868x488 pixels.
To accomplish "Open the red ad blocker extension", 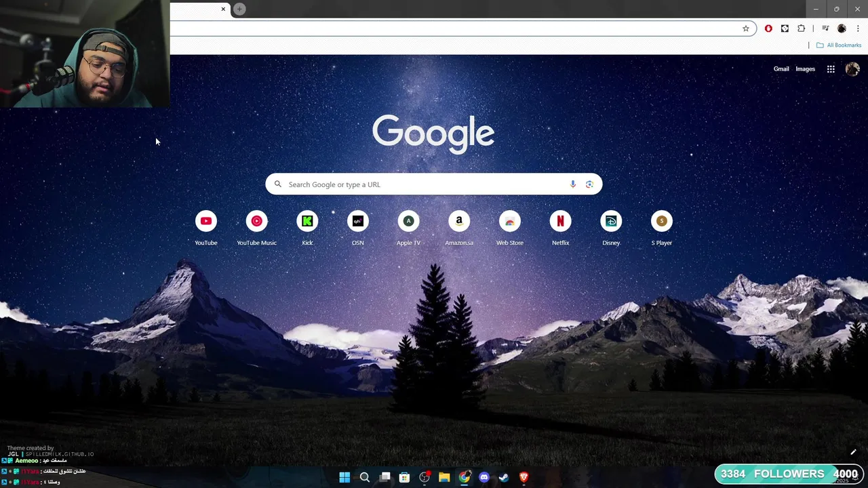I will (x=768, y=28).
